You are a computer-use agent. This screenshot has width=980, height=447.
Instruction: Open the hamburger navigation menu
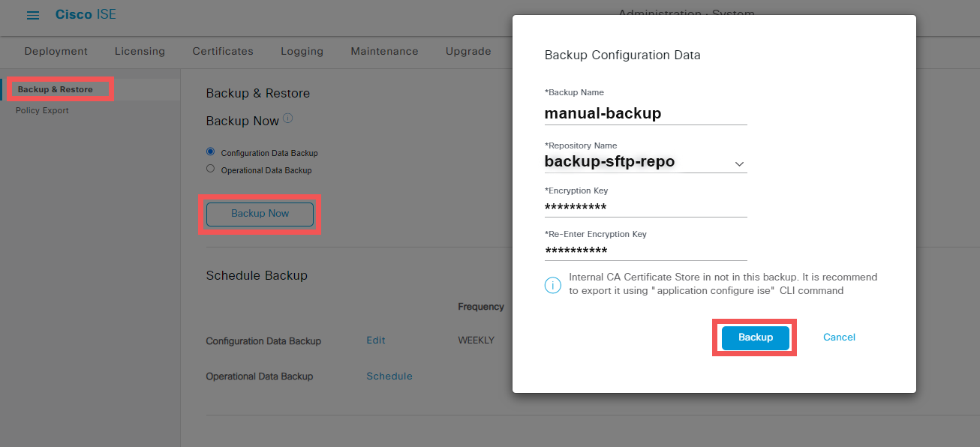(x=33, y=16)
